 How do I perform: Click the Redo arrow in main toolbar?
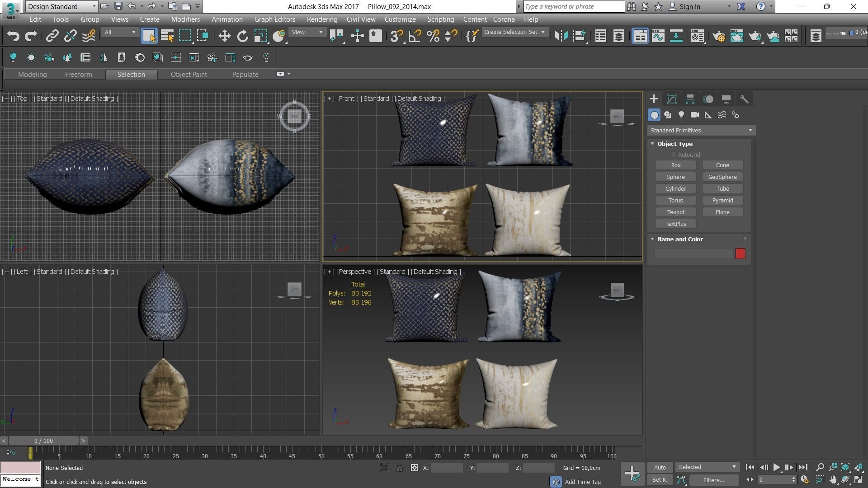(x=31, y=36)
